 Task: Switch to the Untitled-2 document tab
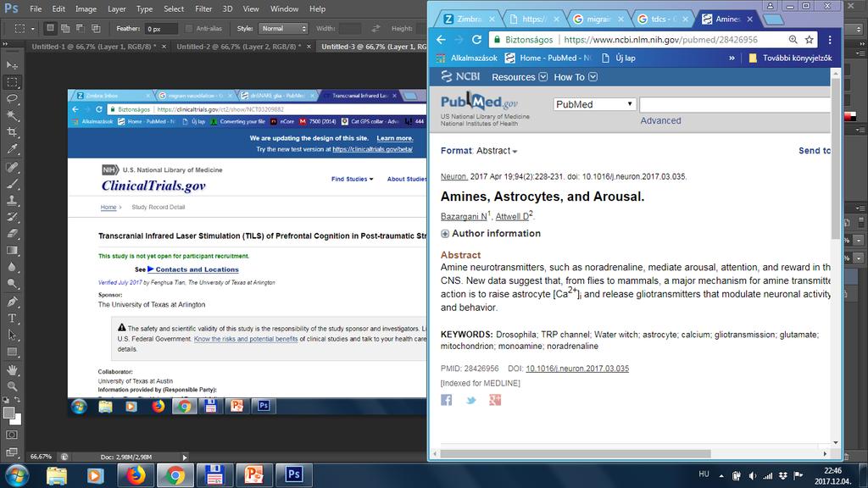pyautogui.click(x=238, y=47)
